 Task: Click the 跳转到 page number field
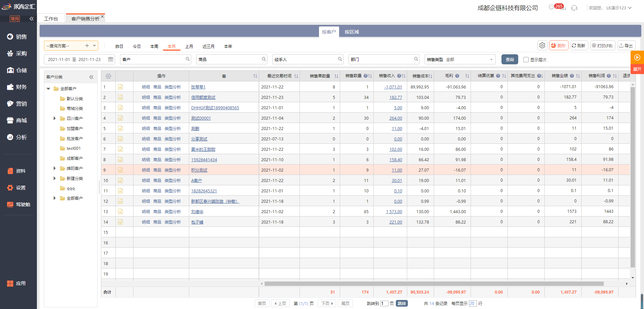click(x=384, y=303)
